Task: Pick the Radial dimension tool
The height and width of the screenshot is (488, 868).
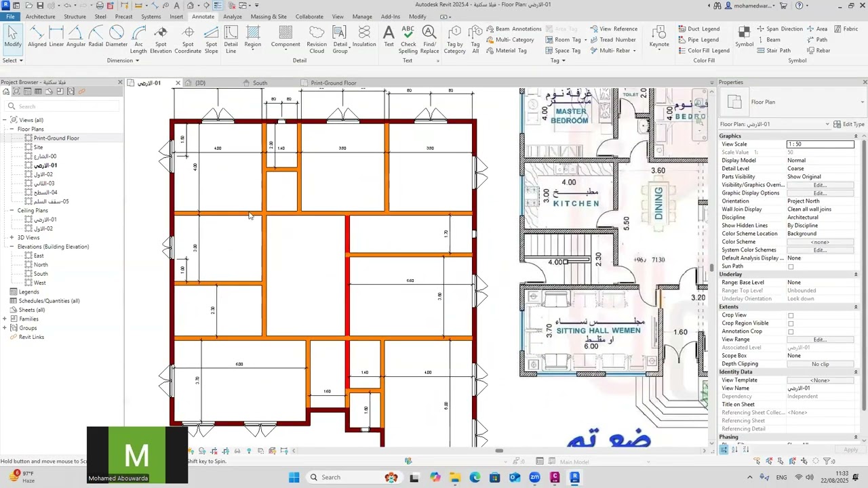Action: point(96,37)
